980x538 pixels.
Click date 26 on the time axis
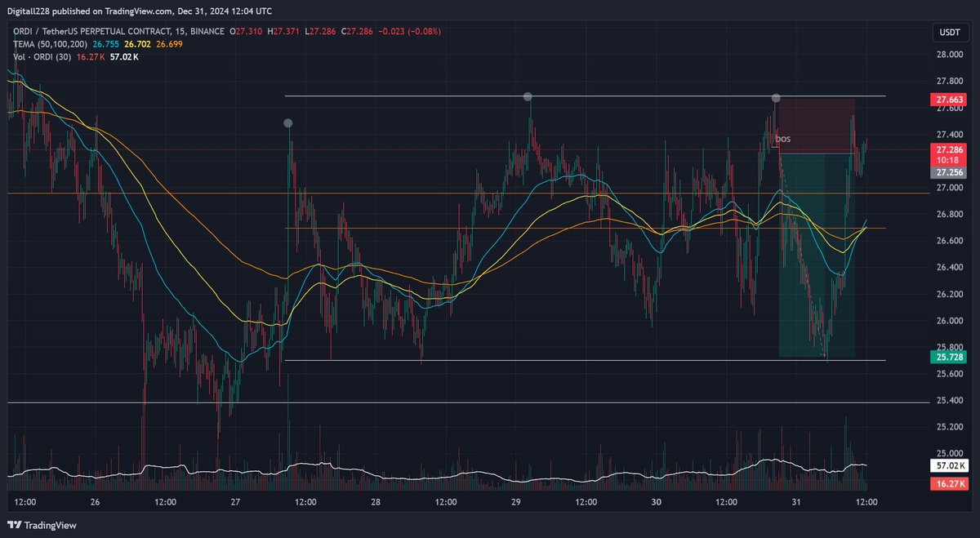pyautogui.click(x=95, y=502)
